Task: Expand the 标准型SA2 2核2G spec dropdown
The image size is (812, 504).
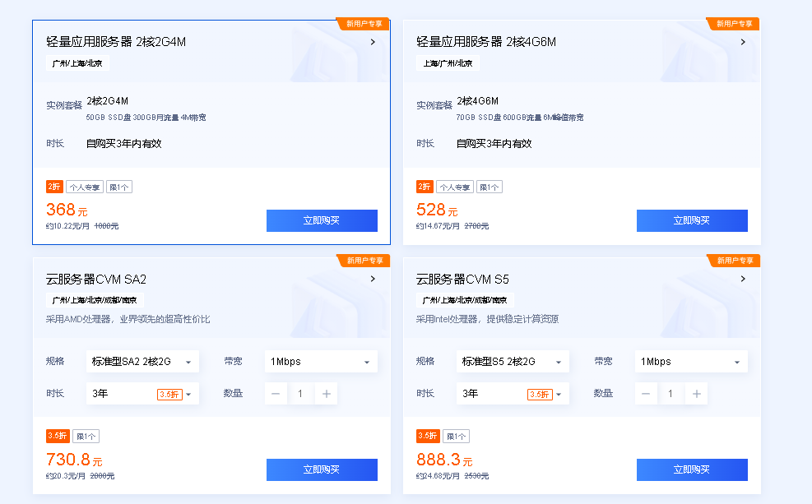Action: pyautogui.click(x=142, y=362)
